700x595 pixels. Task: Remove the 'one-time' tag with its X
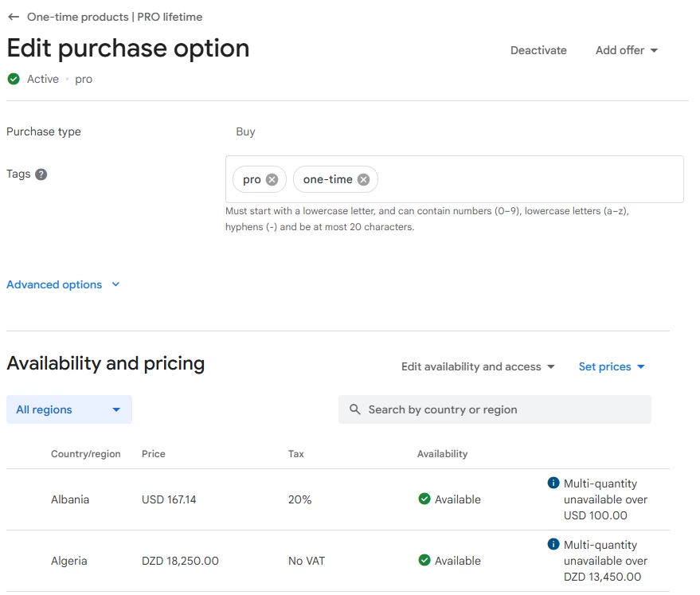[x=363, y=179]
